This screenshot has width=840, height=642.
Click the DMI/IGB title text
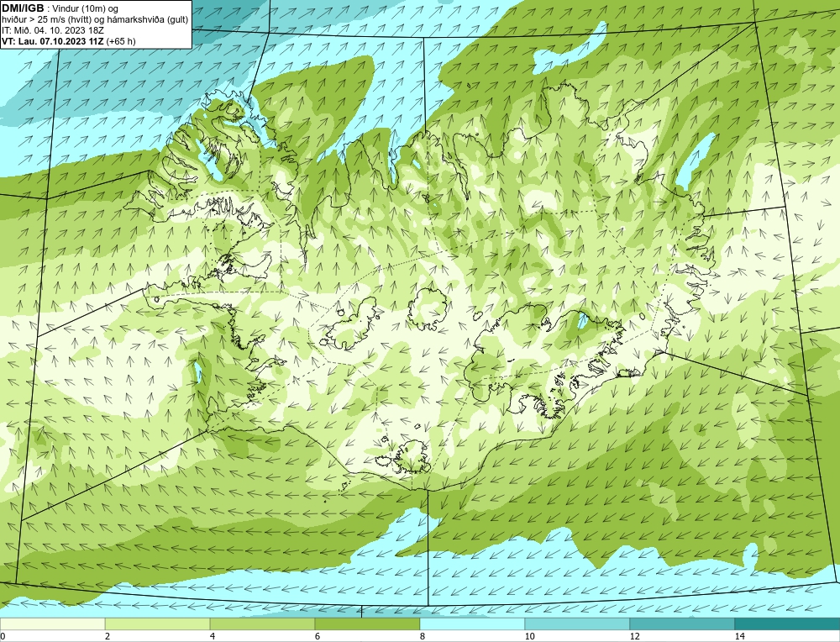tap(23, 8)
